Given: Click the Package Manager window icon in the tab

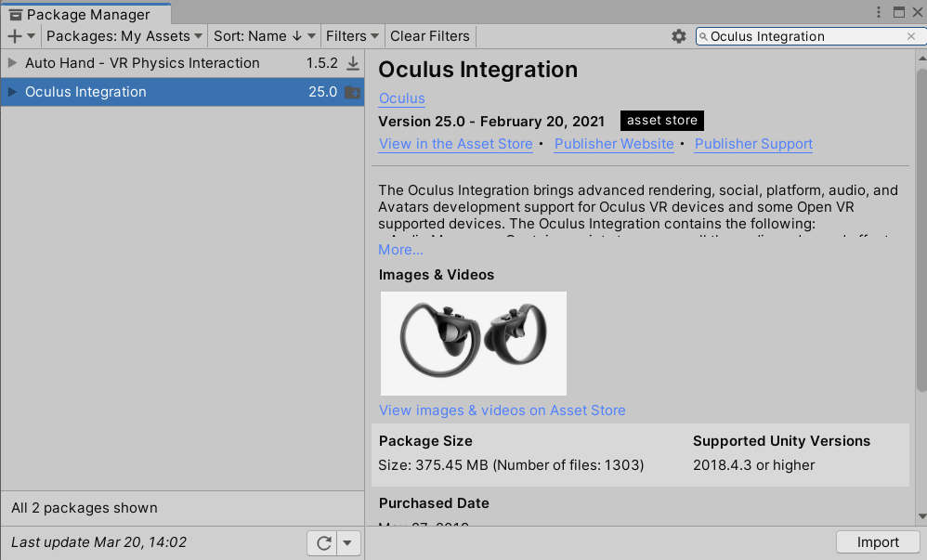Looking at the screenshot, I should (13, 14).
